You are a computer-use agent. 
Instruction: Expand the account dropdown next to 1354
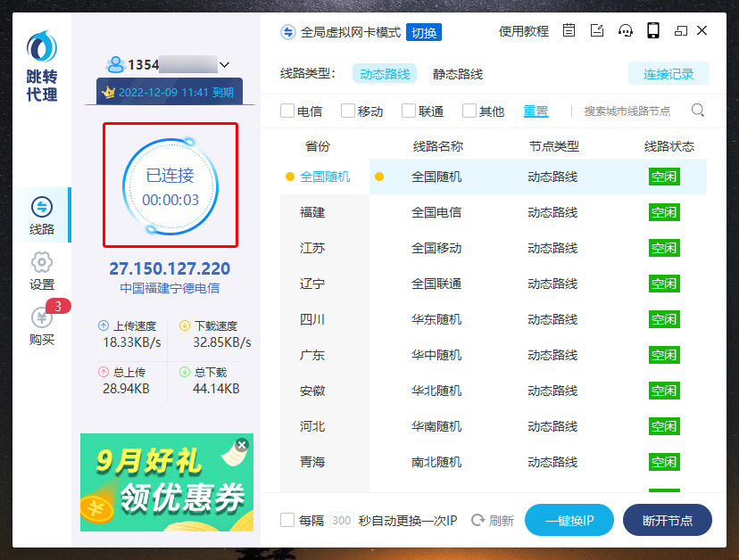pyautogui.click(x=225, y=65)
